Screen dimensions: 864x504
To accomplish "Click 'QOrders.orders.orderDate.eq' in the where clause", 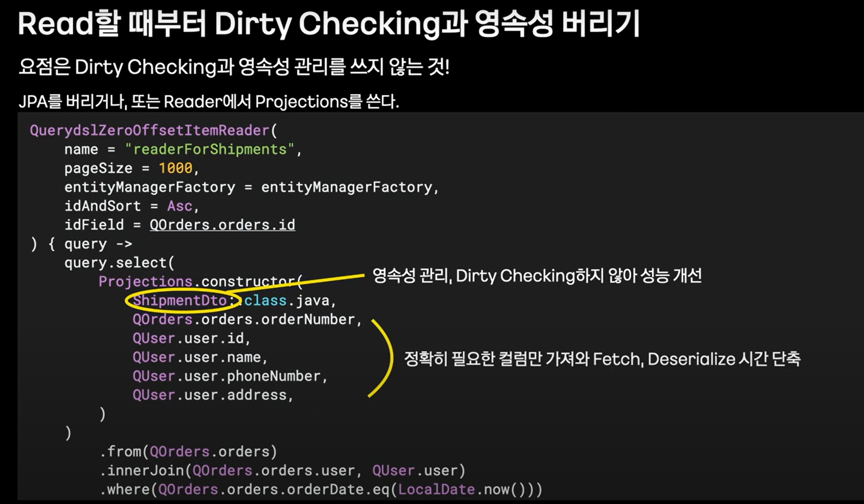I will point(274,489).
